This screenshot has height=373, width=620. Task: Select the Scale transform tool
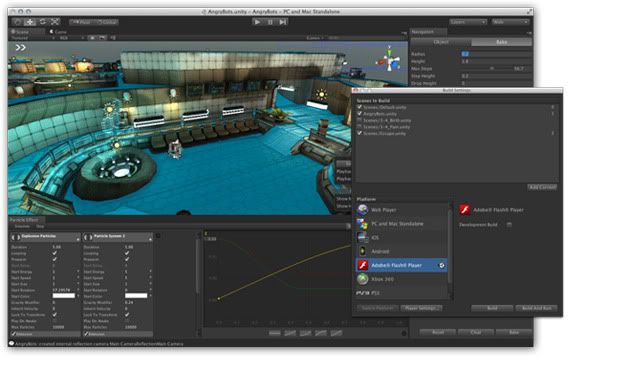(x=55, y=22)
